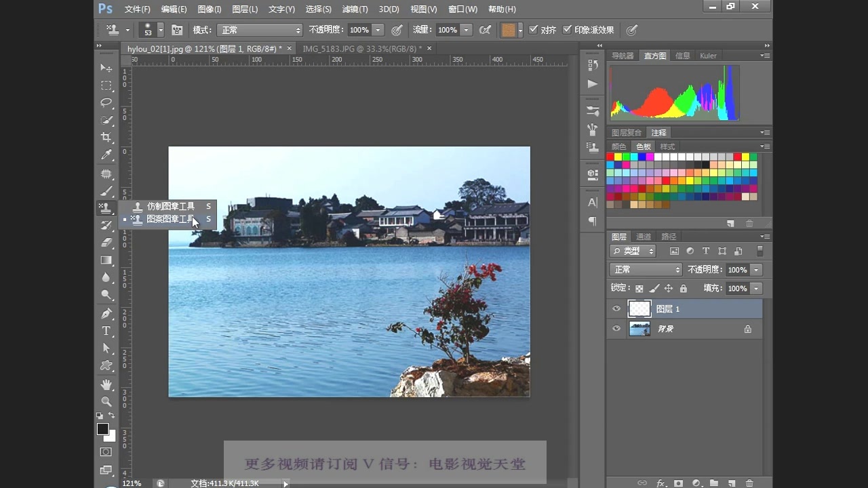The image size is (868, 488).
Task: Select the Healing Brush tool
Action: click(x=106, y=174)
